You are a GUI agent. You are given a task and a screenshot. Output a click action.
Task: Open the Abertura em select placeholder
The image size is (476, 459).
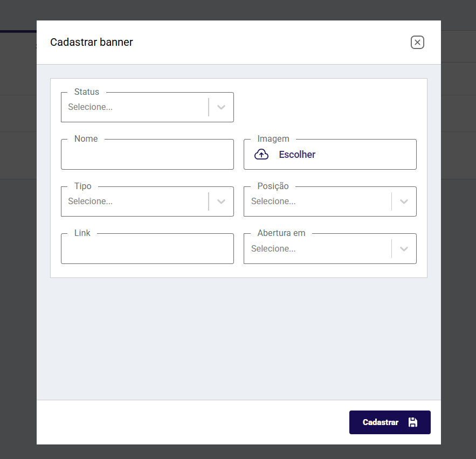(273, 249)
